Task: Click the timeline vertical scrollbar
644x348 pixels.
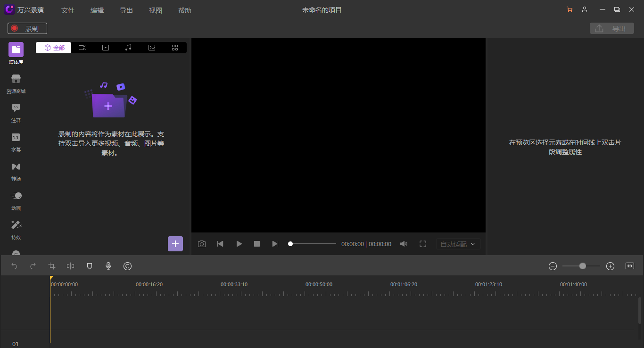Action: 640,310
